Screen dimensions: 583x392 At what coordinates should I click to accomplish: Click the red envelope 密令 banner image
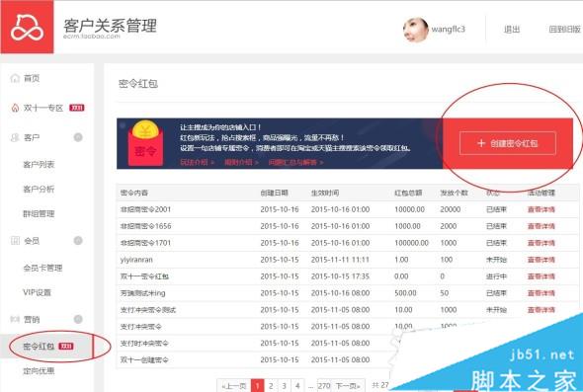(145, 143)
